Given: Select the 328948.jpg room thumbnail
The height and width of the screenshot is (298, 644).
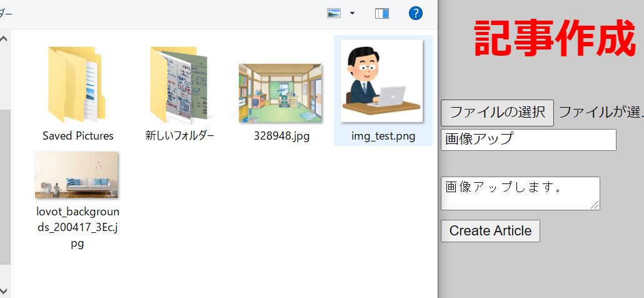Looking at the screenshot, I should click(281, 93).
